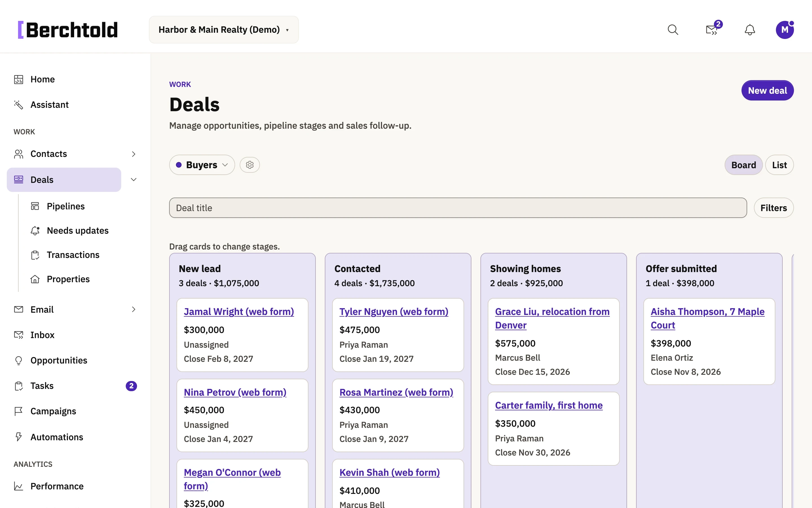Click the Assistant wand icon
The image size is (812, 508).
18,105
